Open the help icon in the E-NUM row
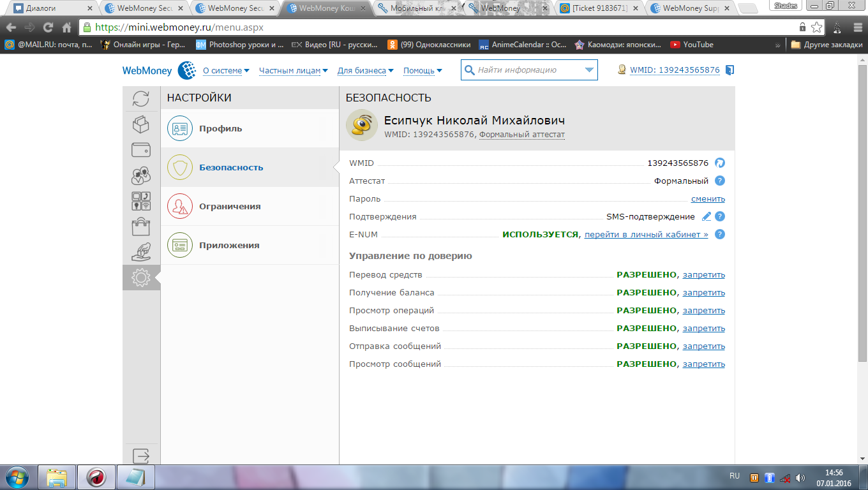Screen dimensions: 868x490 [720, 234]
